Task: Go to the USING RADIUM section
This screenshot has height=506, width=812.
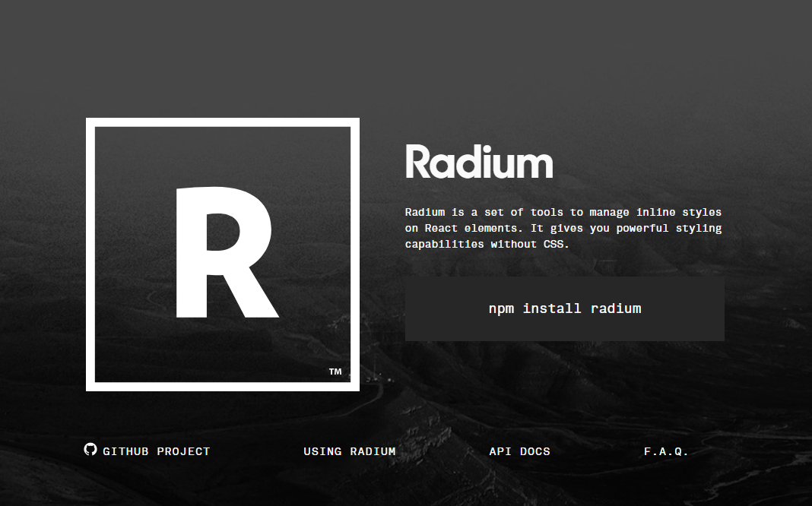Action: [x=350, y=451]
